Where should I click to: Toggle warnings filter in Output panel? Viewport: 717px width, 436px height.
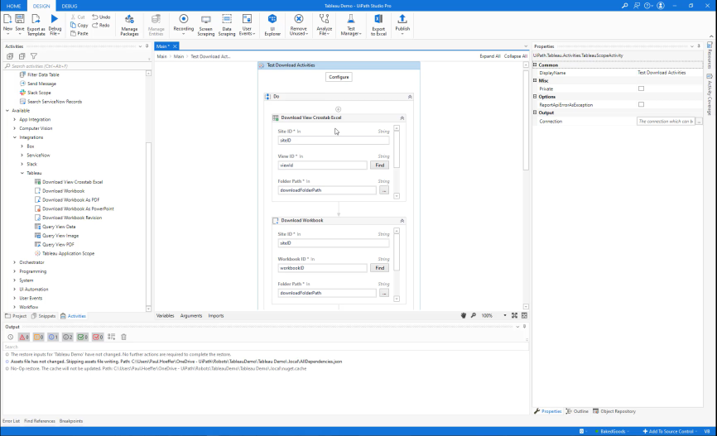pyautogui.click(x=38, y=337)
